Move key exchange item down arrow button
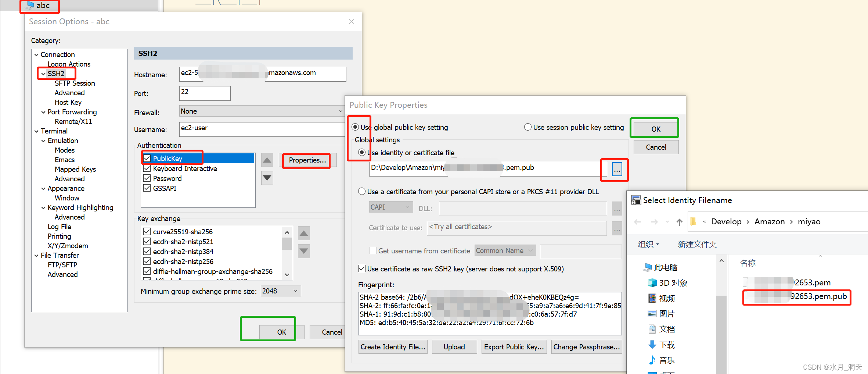Viewport: 868px width, 374px height. 304,251
